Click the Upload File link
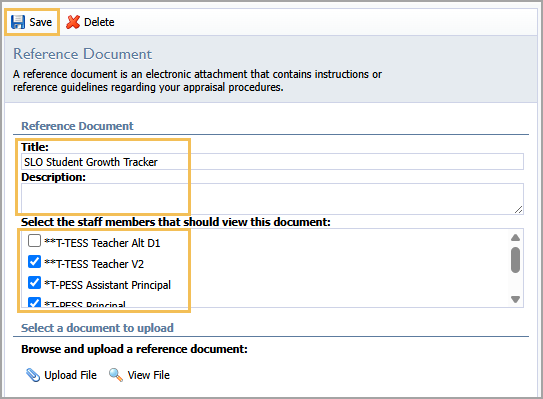This screenshot has width=543, height=399. [70, 375]
